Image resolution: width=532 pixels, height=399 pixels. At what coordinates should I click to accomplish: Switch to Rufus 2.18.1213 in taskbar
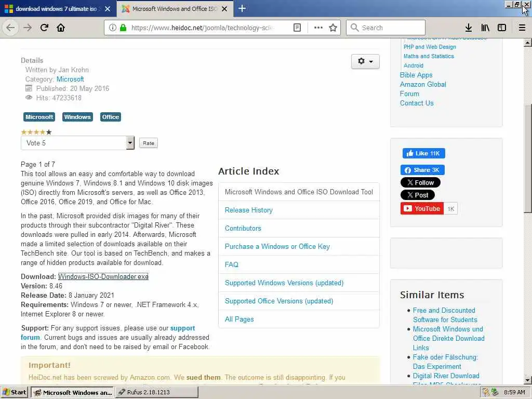(157, 392)
